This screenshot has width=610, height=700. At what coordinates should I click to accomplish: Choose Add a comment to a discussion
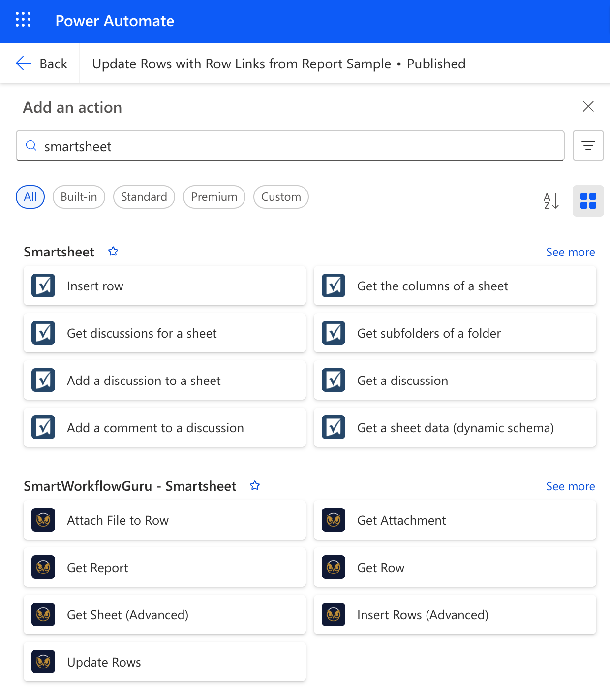pos(165,427)
